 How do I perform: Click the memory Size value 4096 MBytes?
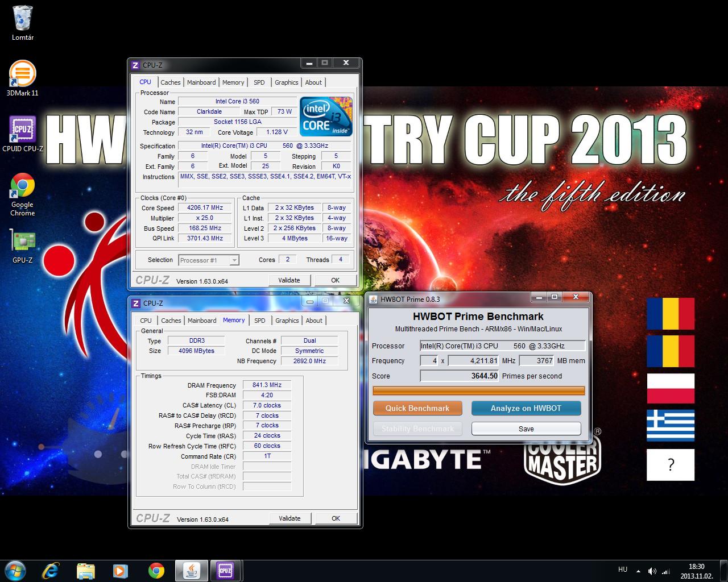coord(197,351)
